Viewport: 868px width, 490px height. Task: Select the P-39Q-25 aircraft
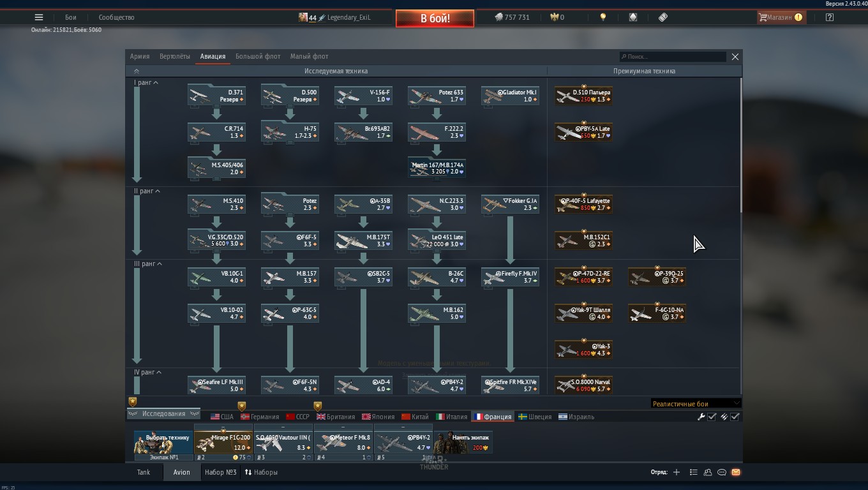[657, 277]
